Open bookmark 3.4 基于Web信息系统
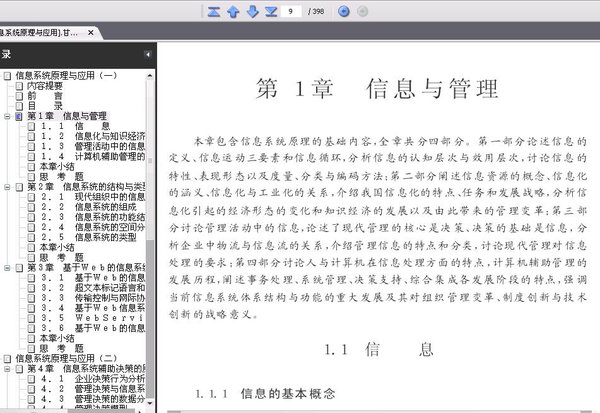The image size is (600, 413). (x=93, y=308)
